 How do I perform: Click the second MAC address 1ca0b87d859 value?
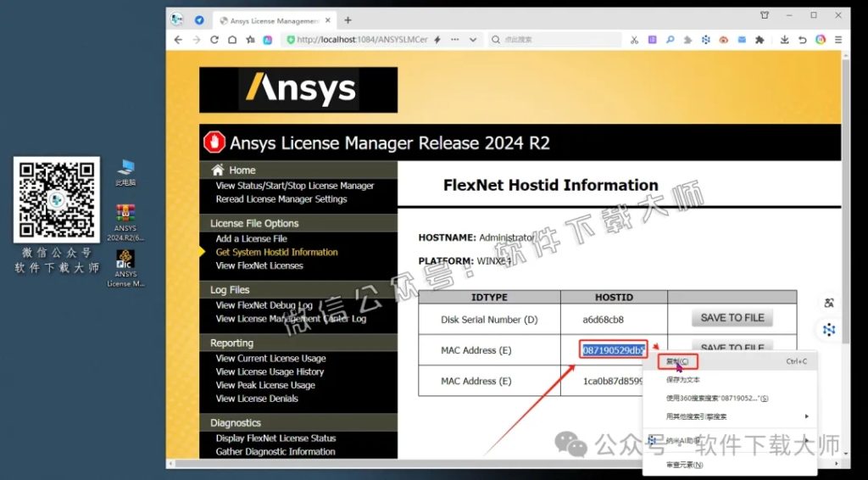click(x=612, y=381)
